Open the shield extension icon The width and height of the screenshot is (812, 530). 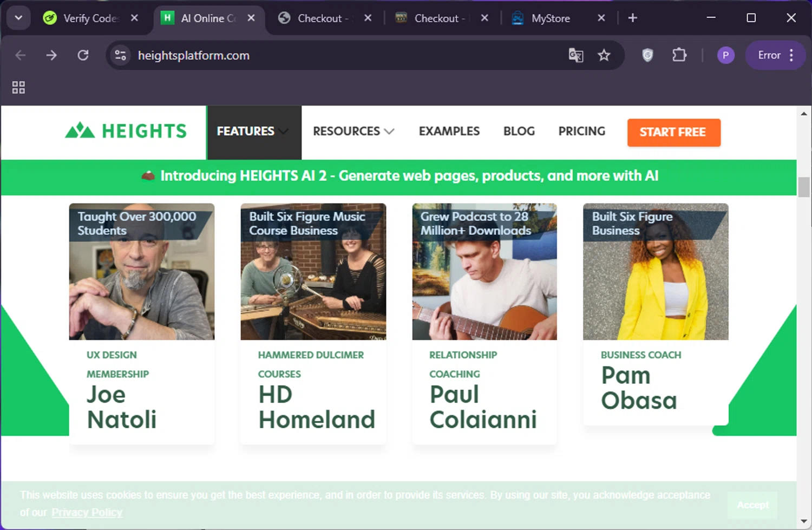647,55
